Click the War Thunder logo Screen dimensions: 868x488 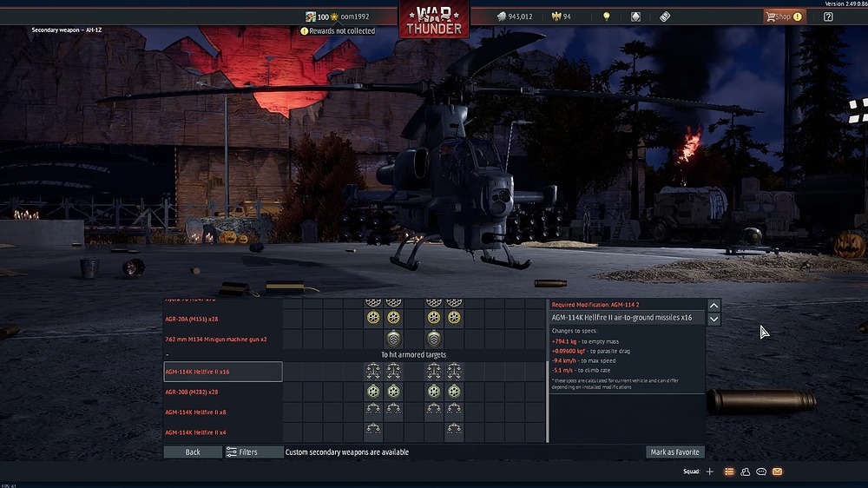tap(433, 19)
